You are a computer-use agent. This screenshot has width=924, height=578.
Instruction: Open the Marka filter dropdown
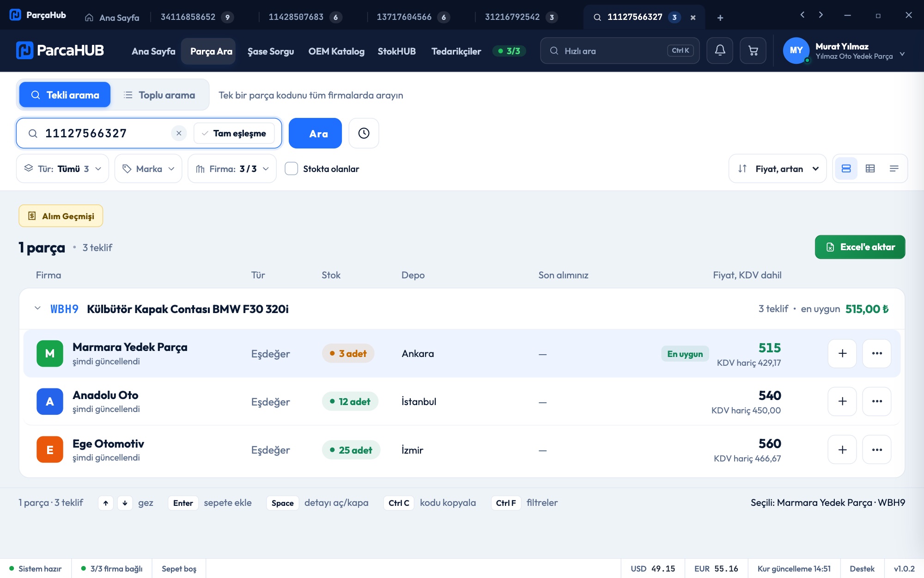coord(148,169)
